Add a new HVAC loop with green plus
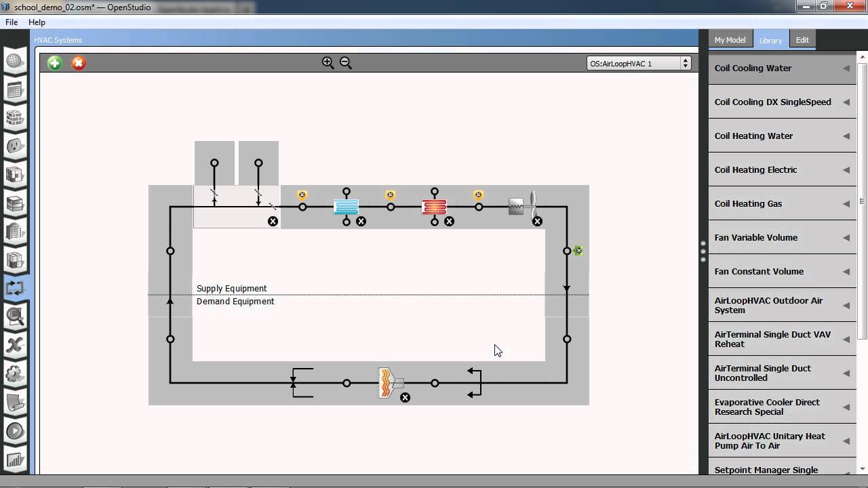Viewport: 868px width, 488px height. point(55,63)
